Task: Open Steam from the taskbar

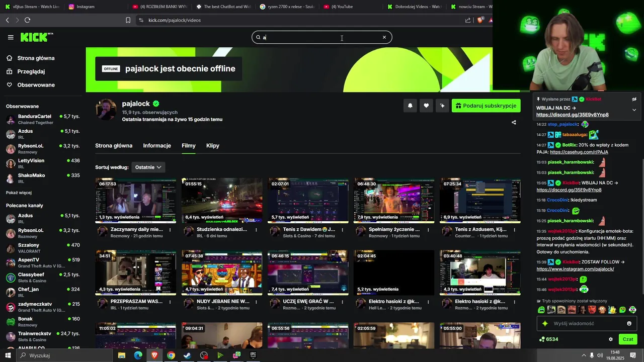Action: pos(187,355)
